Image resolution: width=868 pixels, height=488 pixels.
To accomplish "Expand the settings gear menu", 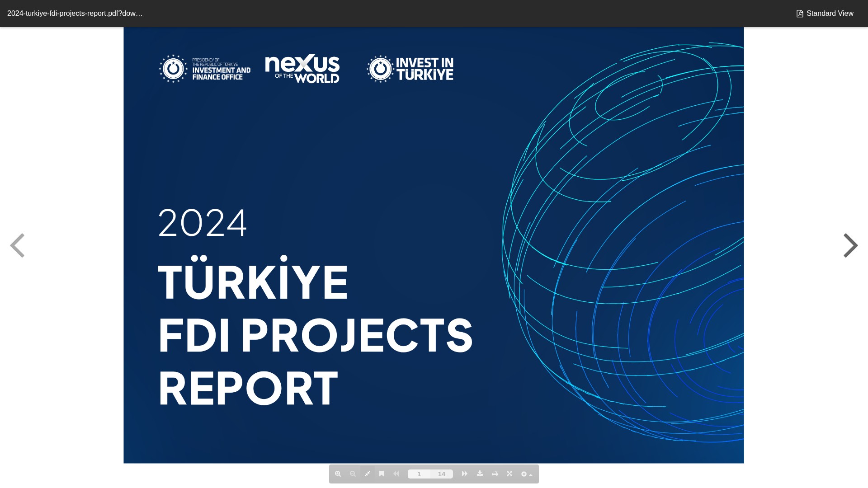I will pos(526,474).
